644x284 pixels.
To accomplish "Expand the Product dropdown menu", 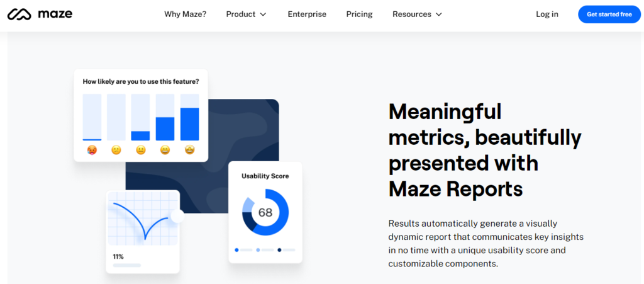I will point(247,14).
